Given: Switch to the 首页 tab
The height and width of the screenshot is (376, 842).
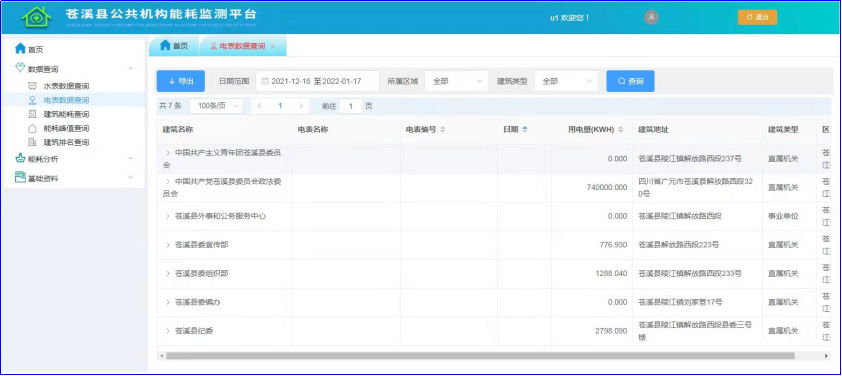Looking at the screenshot, I should click(174, 46).
